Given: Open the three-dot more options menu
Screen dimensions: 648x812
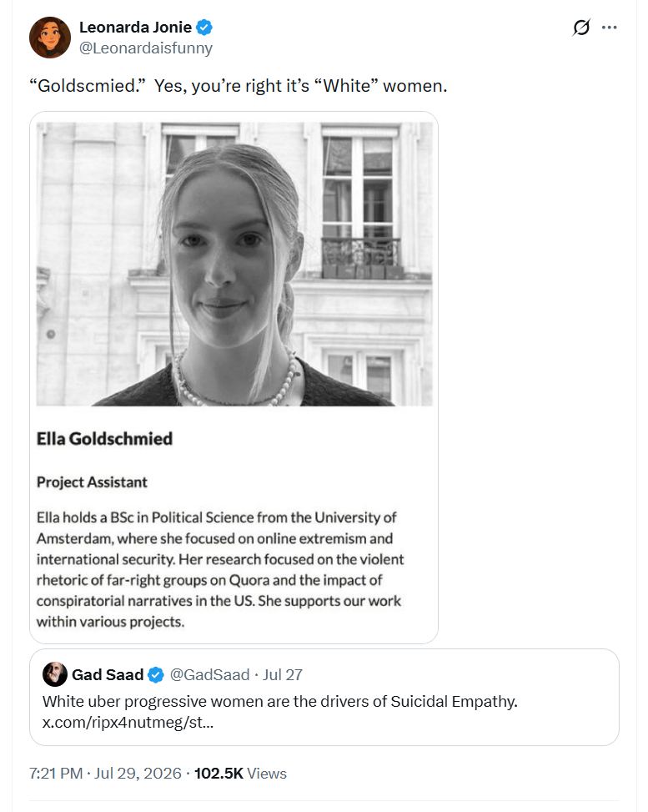Looking at the screenshot, I should point(609,28).
